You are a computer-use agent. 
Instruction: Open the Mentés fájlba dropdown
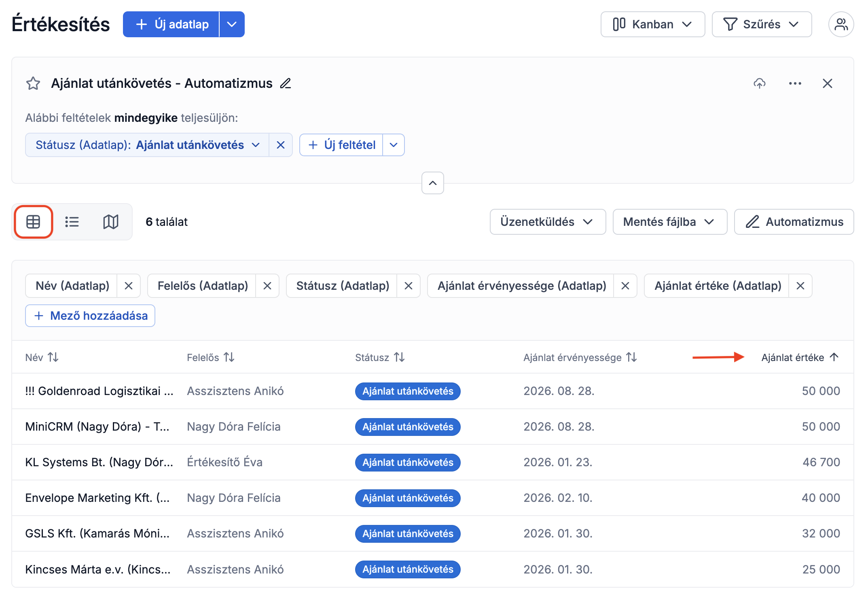coord(670,222)
